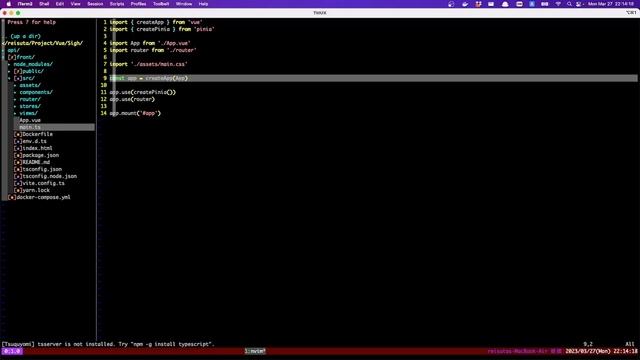Open Spotlight search magnifier icon
Viewport: 640px width, 360px height.
[x=569, y=4]
